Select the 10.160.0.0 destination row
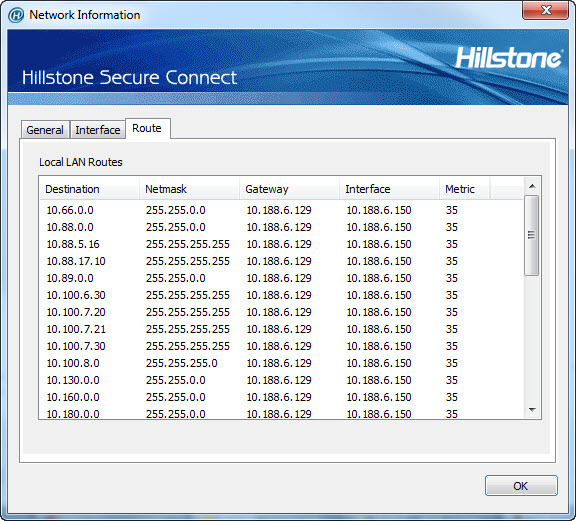Image resolution: width=576 pixels, height=521 pixels. [x=281, y=397]
